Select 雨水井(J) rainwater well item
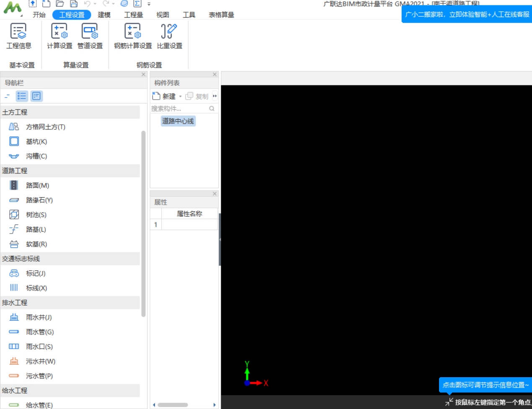Image resolution: width=532 pixels, height=409 pixels. tap(30, 317)
